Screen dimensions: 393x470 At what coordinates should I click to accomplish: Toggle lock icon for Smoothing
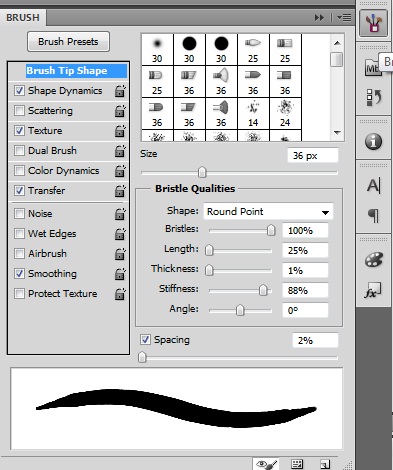(x=120, y=274)
